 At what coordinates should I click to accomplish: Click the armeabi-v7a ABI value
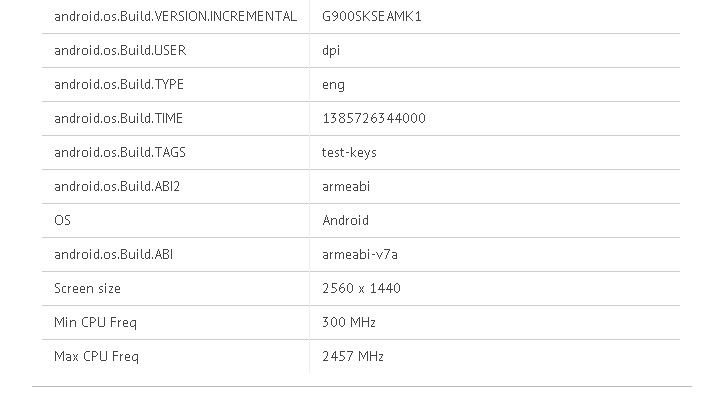(x=360, y=255)
